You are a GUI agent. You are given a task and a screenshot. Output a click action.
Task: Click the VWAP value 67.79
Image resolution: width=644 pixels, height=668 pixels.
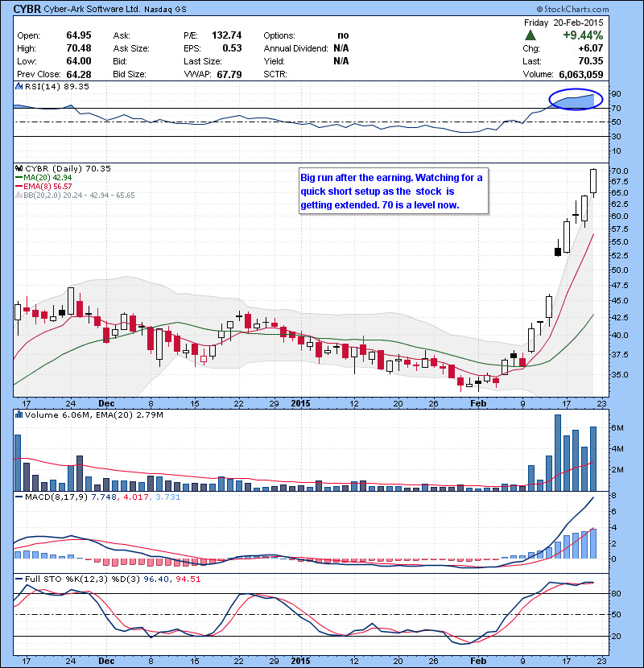click(x=229, y=75)
